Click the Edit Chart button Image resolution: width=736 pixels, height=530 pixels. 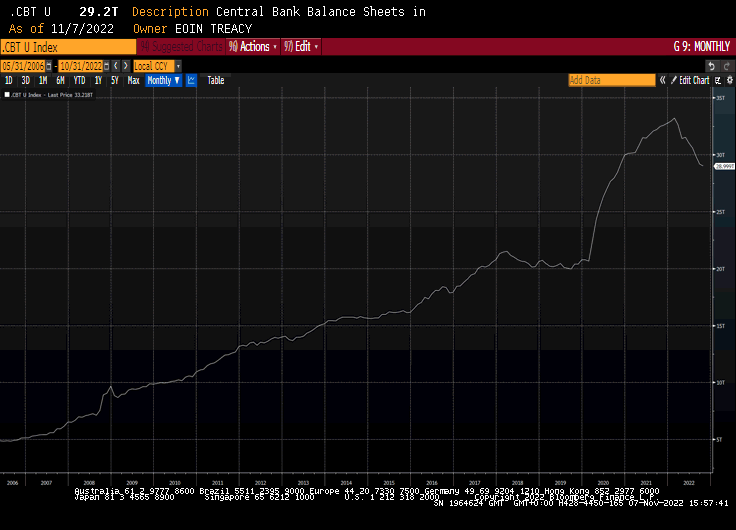click(690, 80)
